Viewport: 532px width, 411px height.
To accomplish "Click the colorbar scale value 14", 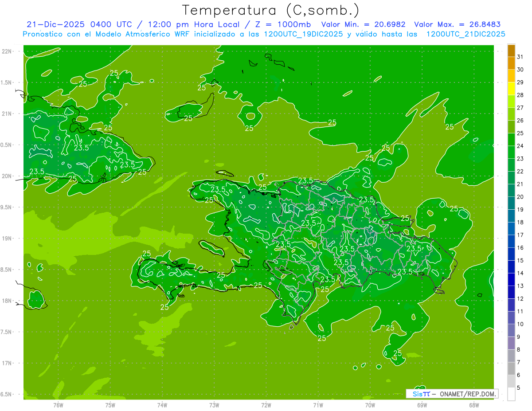I will [520, 273].
